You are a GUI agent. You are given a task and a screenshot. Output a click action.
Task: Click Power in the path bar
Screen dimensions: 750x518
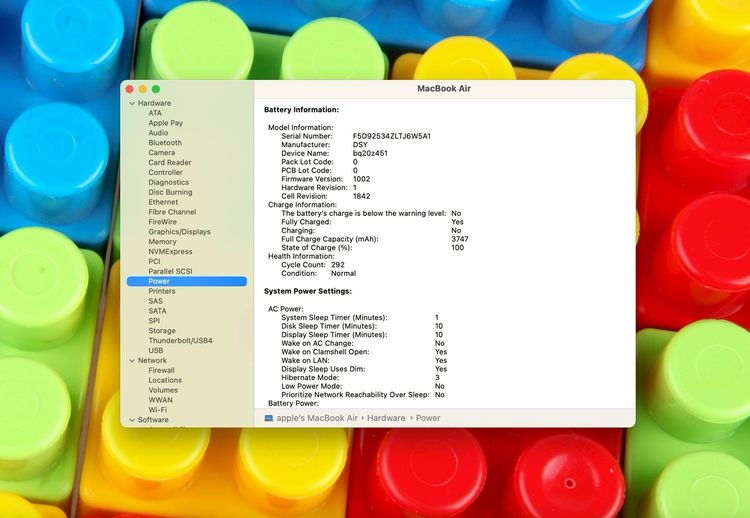click(x=428, y=418)
